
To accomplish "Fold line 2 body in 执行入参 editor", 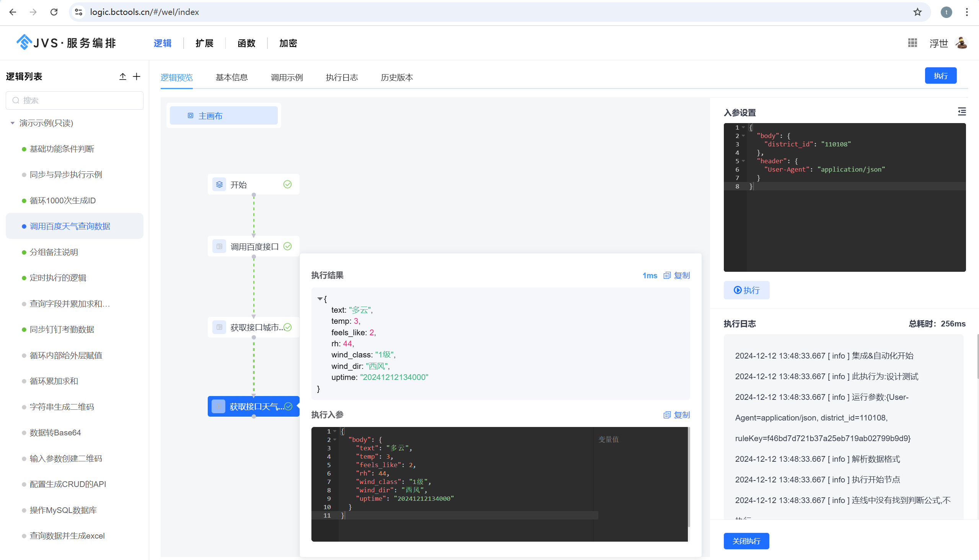I will click(x=335, y=440).
